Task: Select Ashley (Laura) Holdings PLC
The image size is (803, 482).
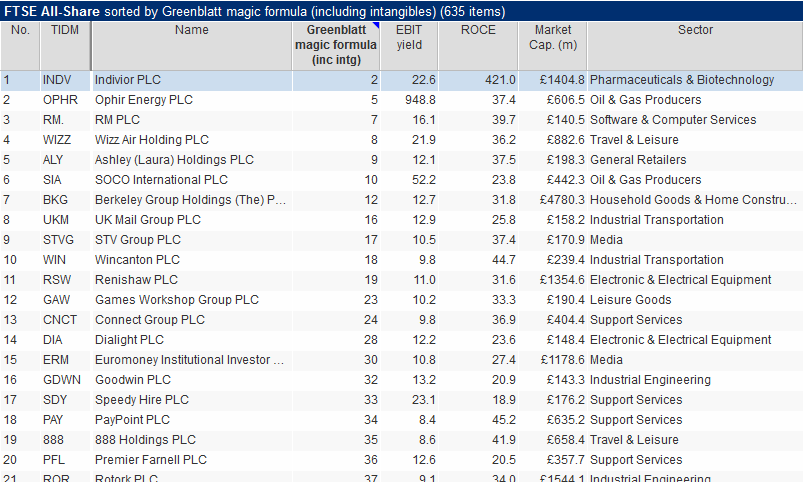Action: click(x=174, y=160)
